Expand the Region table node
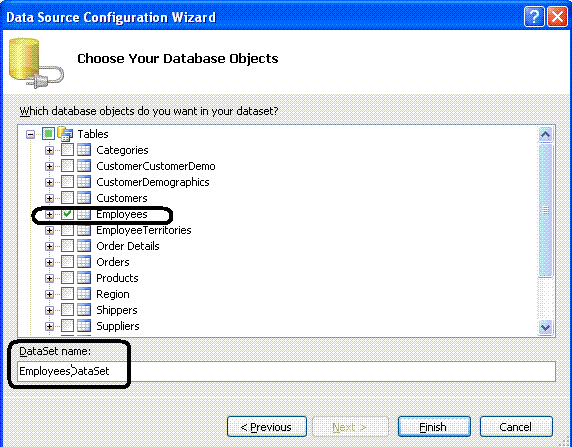Viewport: 572px width, 447px height. tap(49, 294)
